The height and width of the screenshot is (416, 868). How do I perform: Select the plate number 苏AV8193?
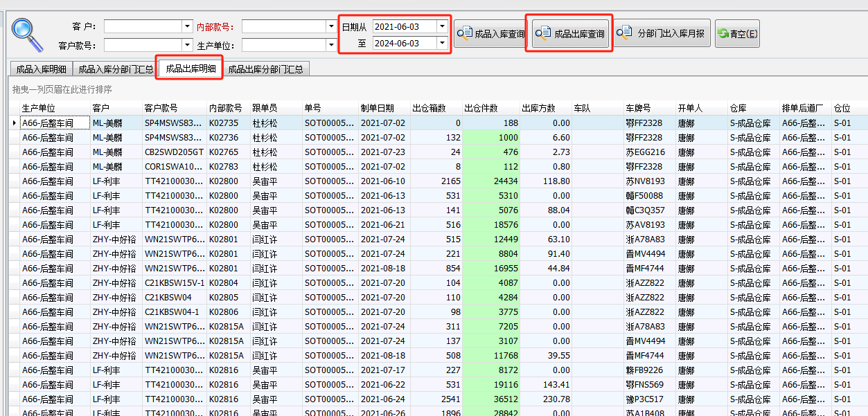point(650,224)
